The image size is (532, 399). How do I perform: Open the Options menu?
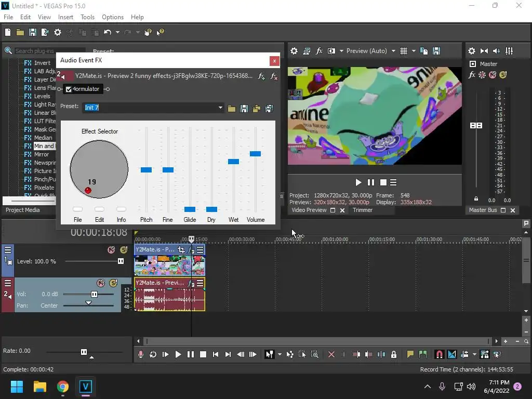[113, 17]
